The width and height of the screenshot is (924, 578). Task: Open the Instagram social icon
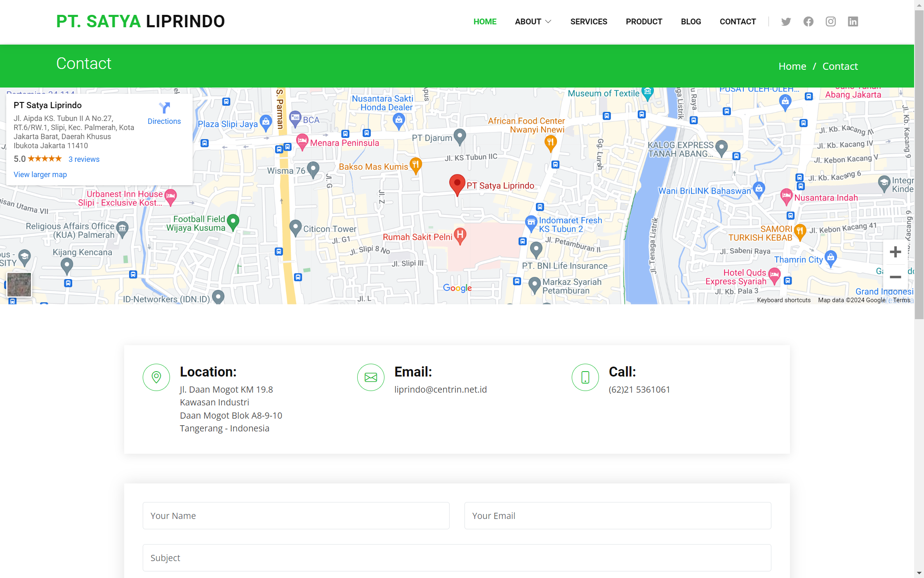point(830,21)
